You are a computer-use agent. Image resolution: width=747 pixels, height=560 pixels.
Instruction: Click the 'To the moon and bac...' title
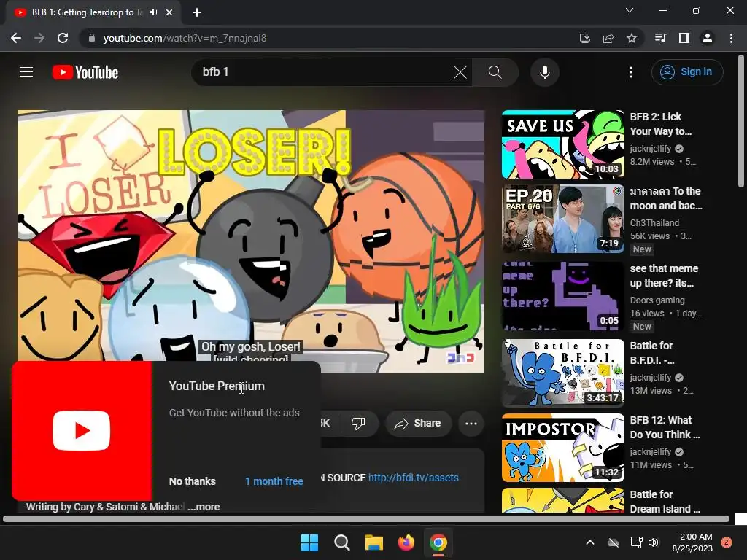[x=666, y=198]
